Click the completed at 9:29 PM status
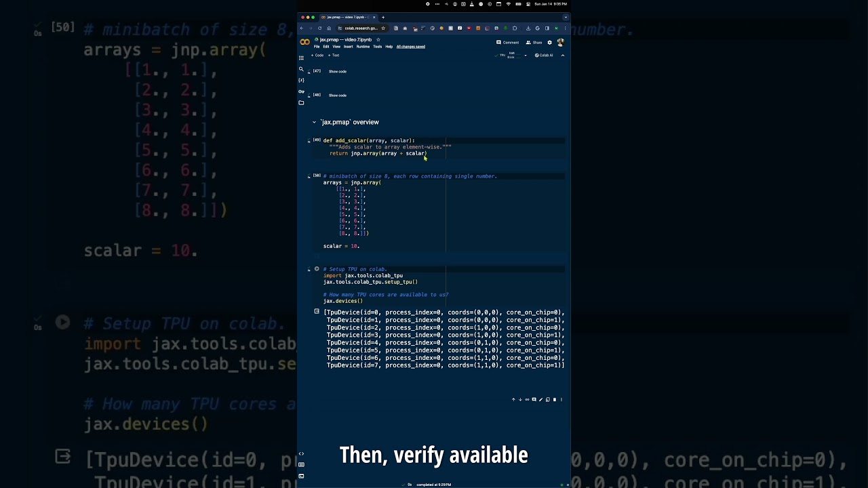868x488 pixels. (x=433, y=485)
